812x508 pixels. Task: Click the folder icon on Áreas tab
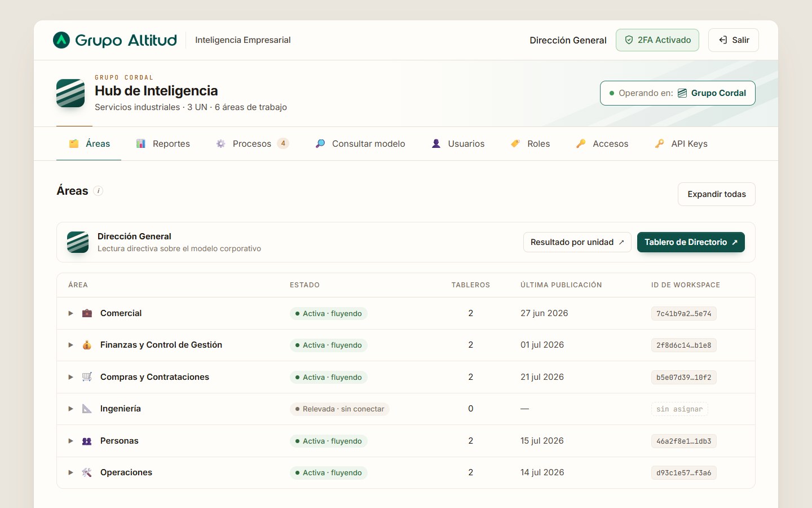pyautogui.click(x=74, y=143)
